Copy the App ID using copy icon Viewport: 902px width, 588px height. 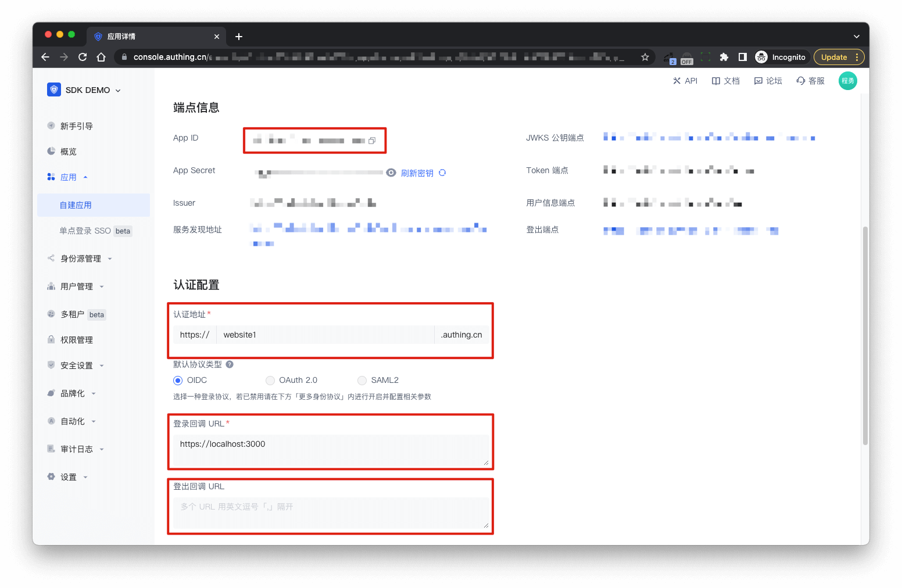(372, 141)
